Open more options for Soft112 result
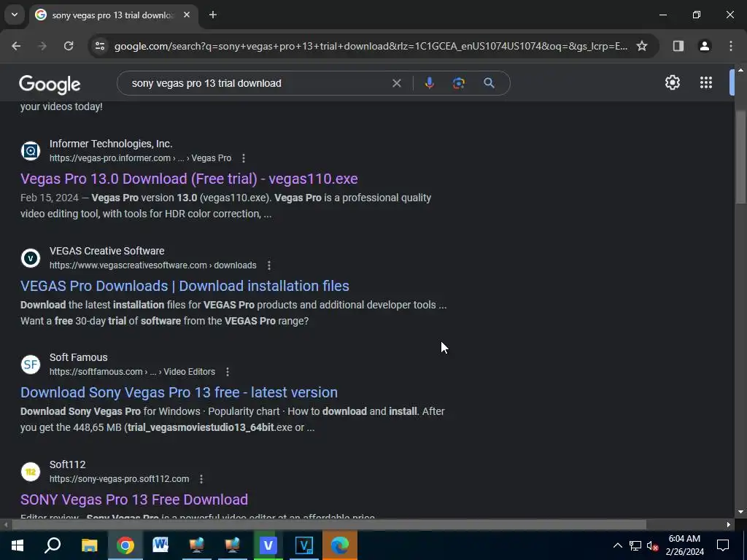Viewport: 747px width, 560px height. coord(201,479)
